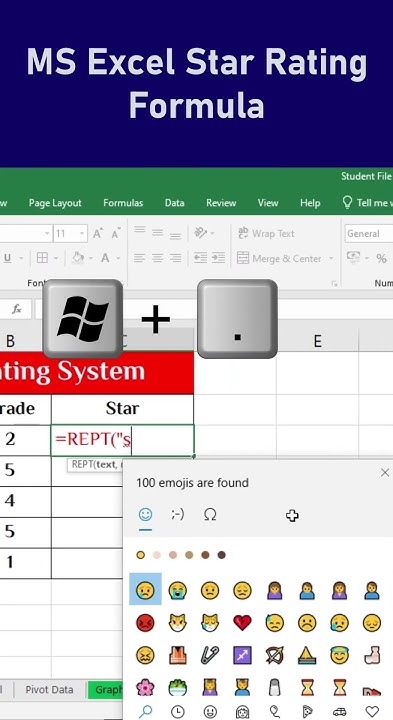The image size is (393, 720).
Task: Align text right
Action: pyautogui.click(x=175, y=258)
